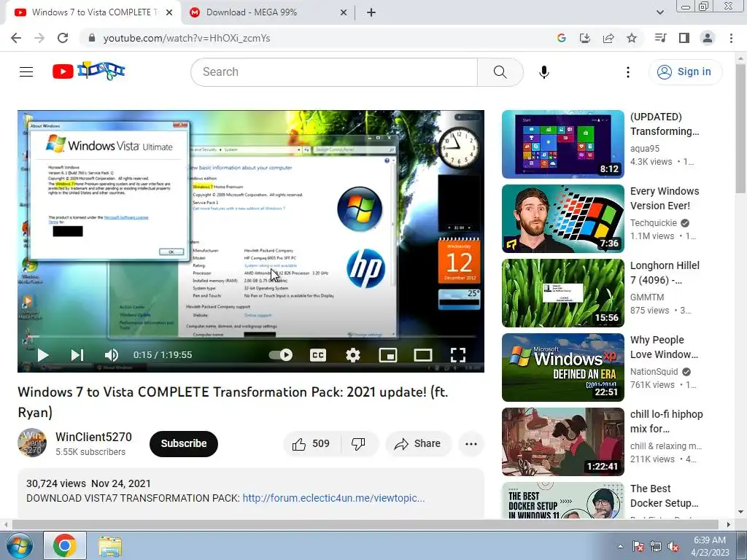Click the page vertical scrollbar
Screen dimensions: 747x560
pos(740,128)
